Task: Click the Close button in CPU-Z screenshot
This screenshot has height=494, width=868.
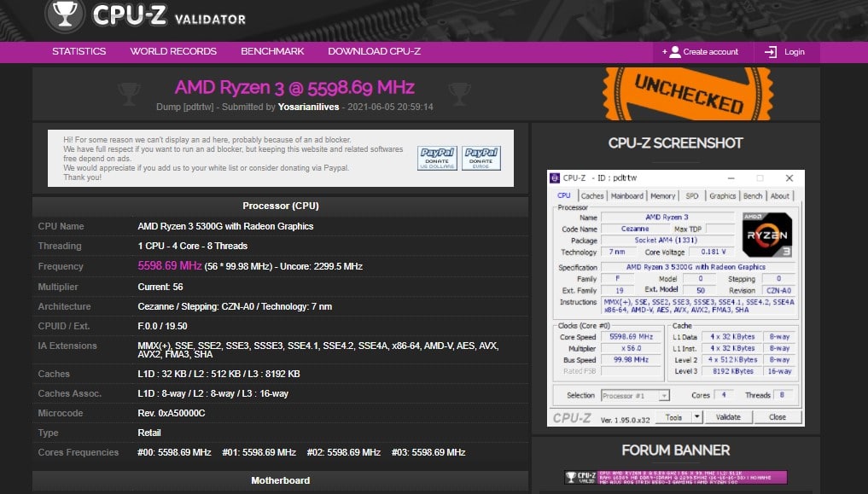Action: 778,417
